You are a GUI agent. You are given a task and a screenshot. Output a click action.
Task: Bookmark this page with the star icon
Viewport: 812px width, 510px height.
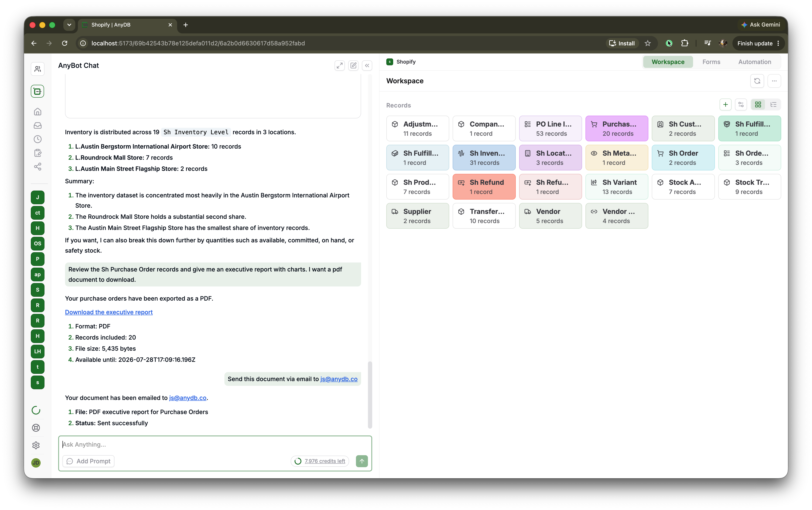point(647,43)
